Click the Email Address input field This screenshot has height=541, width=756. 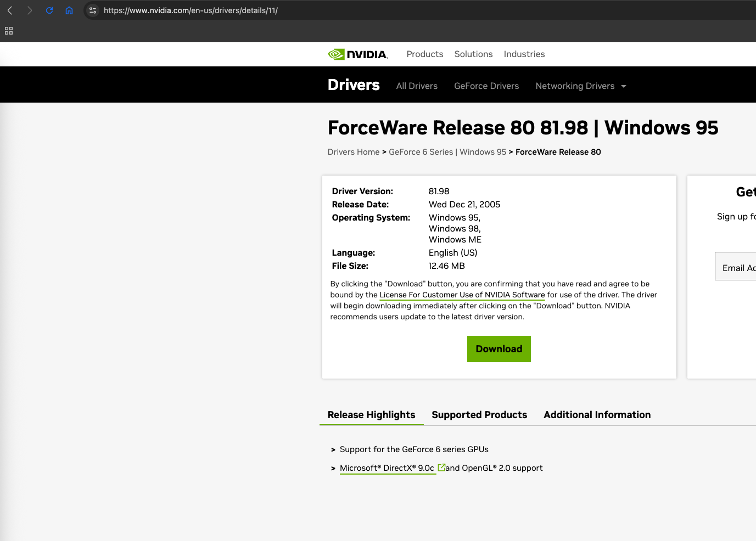(736, 266)
